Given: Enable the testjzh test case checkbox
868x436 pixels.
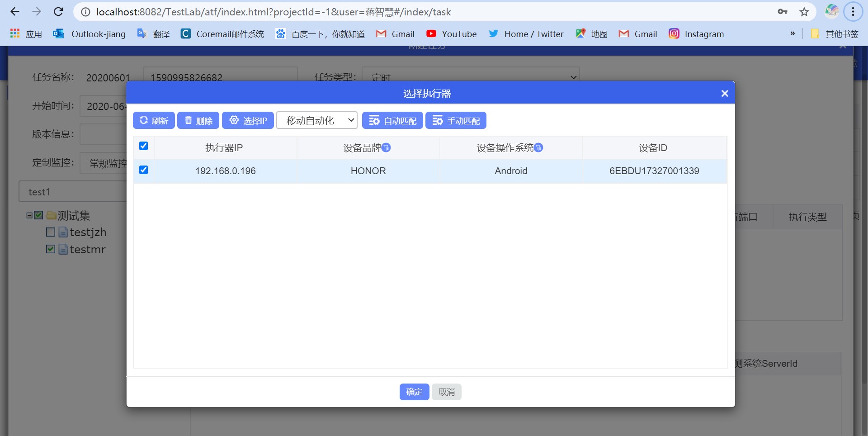Looking at the screenshot, I should (50, 232).
